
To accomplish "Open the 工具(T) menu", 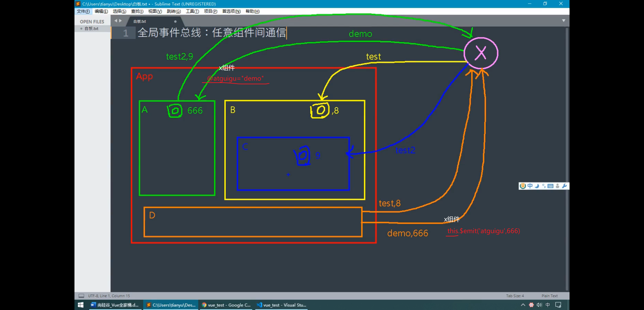I will pyautogui.click(x=193, y=11).
